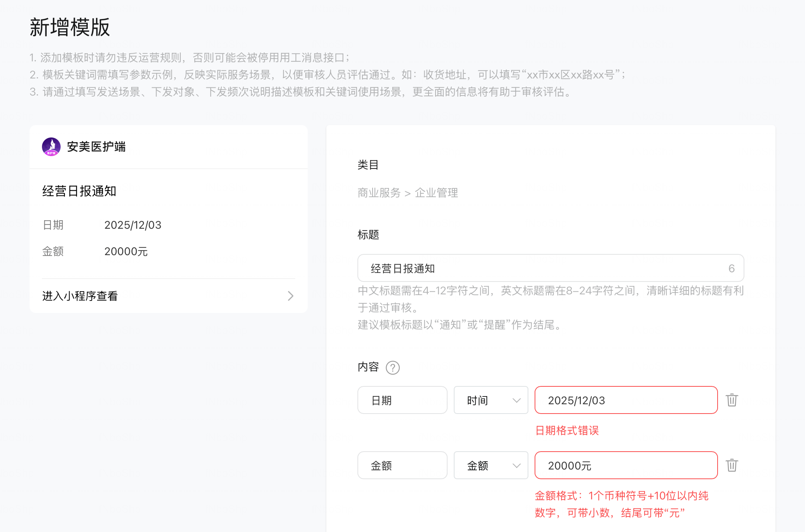Click the 新增模版 page heading
805x532 pixels.
(70, 27)
